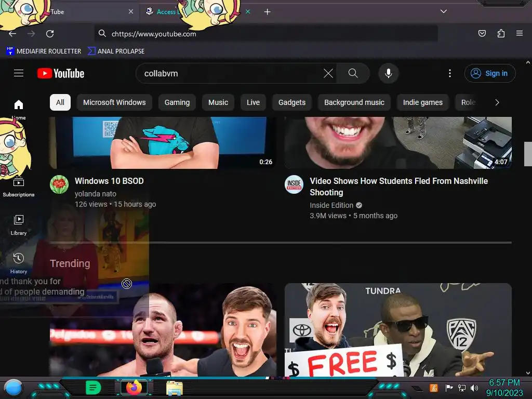Open the YouTube guide hamburger menu

(x=19, y=73)
